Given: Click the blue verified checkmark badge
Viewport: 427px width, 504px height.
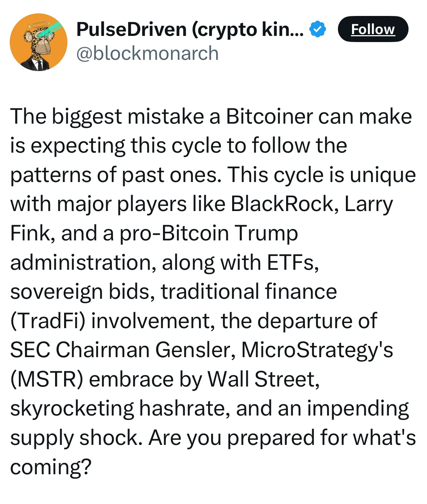Looking at the screenshot, I should [317, 29].
